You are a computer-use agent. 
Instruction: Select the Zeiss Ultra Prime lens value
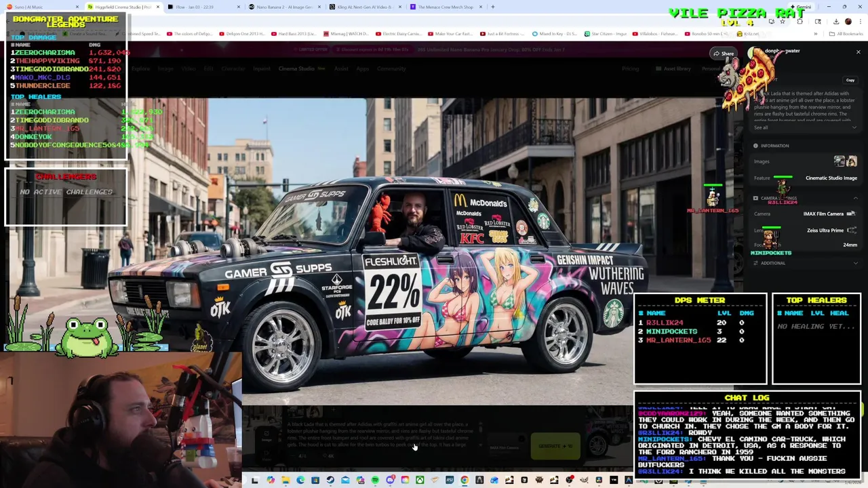tap(825, 230)
